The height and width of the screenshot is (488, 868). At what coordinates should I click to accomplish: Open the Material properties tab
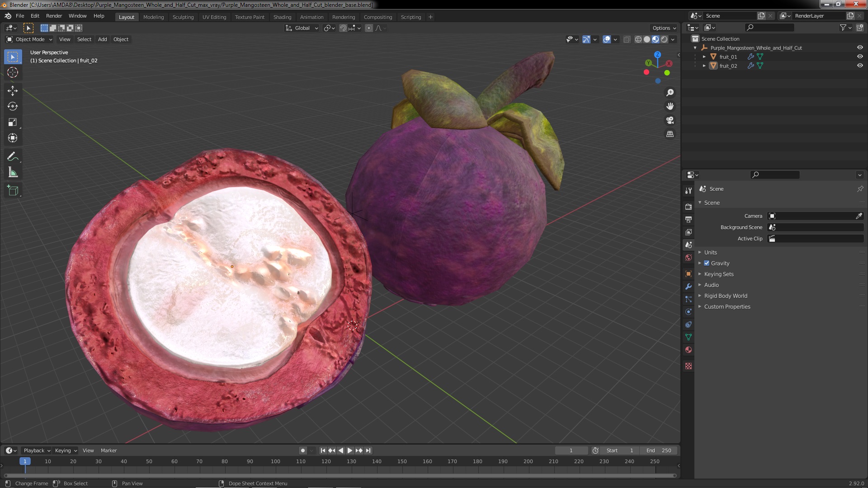click(689, 350)
